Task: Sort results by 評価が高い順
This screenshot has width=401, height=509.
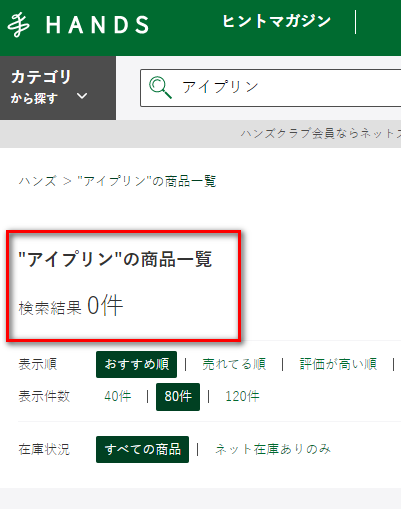Action: point(338,364)
